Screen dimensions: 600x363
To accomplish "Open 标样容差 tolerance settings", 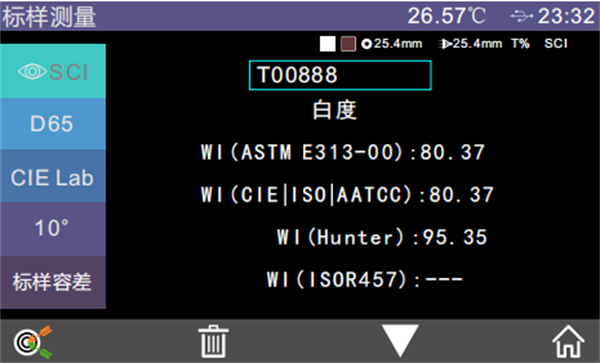I will point(53,282).
